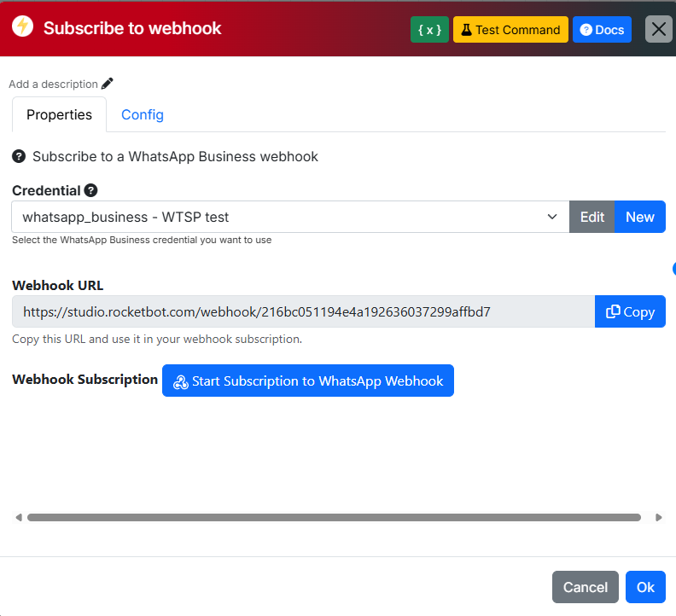Switch to the Properties tab
The width and height of the screenshot is (676, 616).
tap(59, 114)
